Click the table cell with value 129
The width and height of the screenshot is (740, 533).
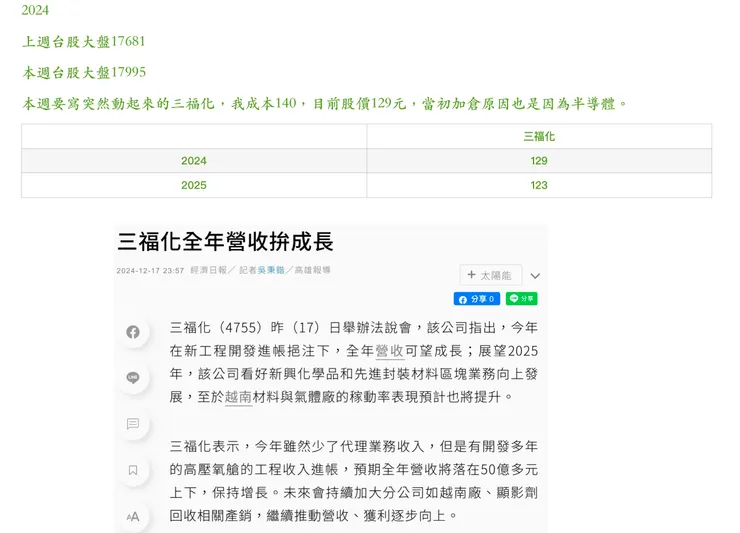(539, 161)
